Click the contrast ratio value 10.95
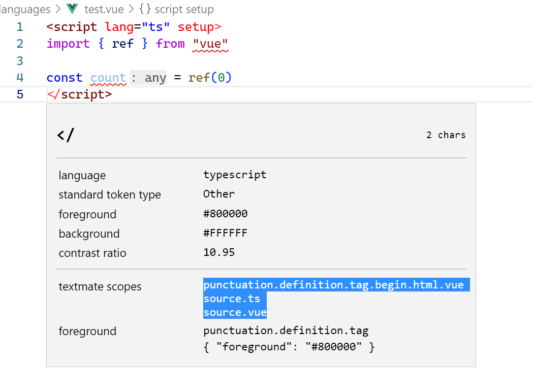Viewport: 533px width, 392px height. tap(218, 253)
